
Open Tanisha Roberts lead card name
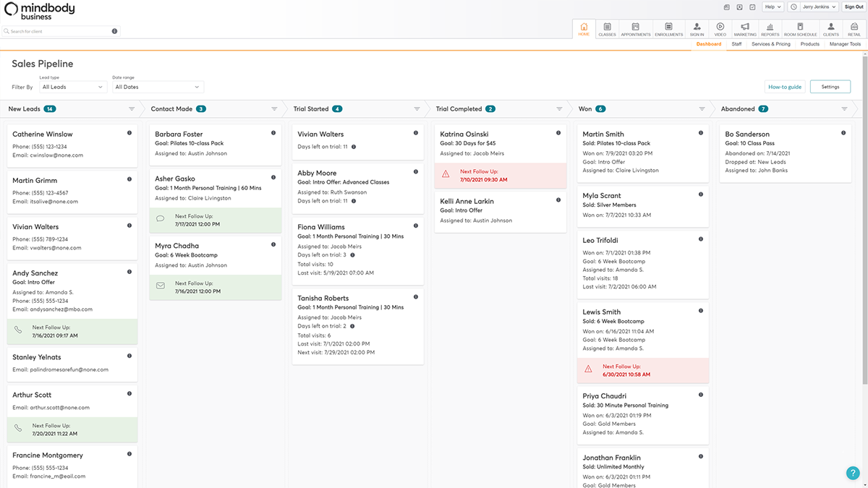pyautogui.click(x=323, y=298)
